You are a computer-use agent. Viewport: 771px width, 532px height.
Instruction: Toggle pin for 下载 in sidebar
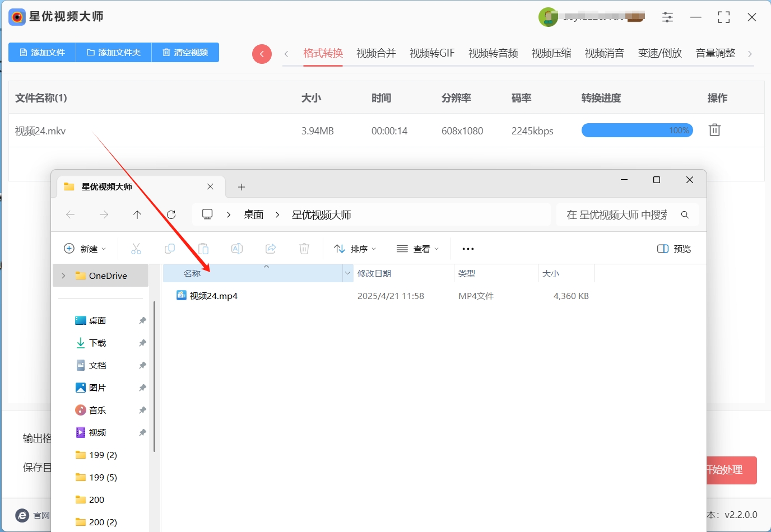(x=142, y=343)
